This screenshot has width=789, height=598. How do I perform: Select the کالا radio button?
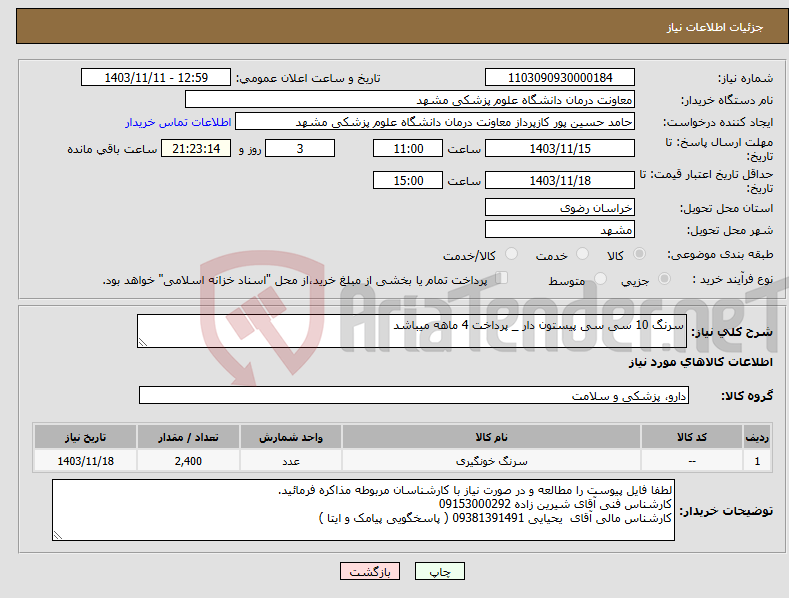(x=639, y=254)
